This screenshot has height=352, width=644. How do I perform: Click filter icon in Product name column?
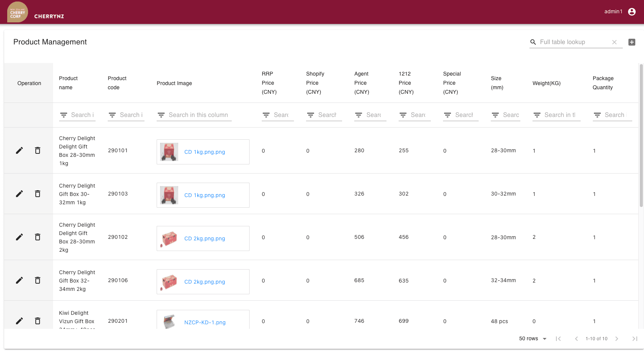pyautogui.click(x=64, y=115)
